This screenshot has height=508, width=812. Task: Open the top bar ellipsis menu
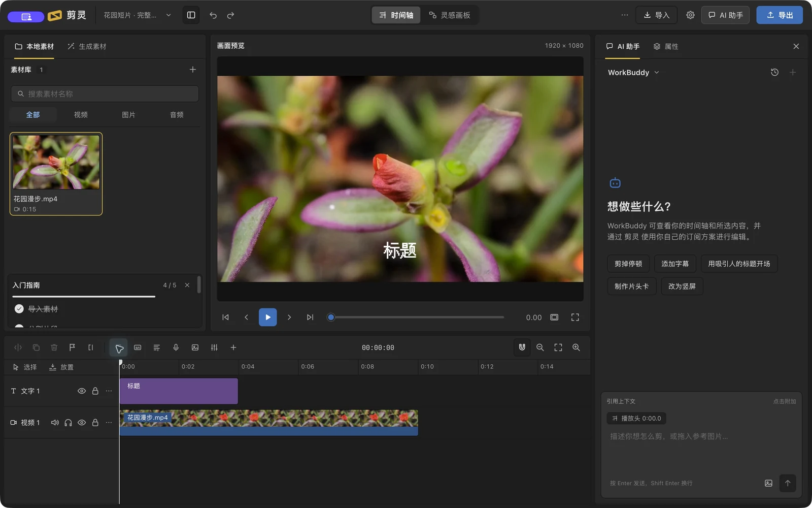(625, 15)
